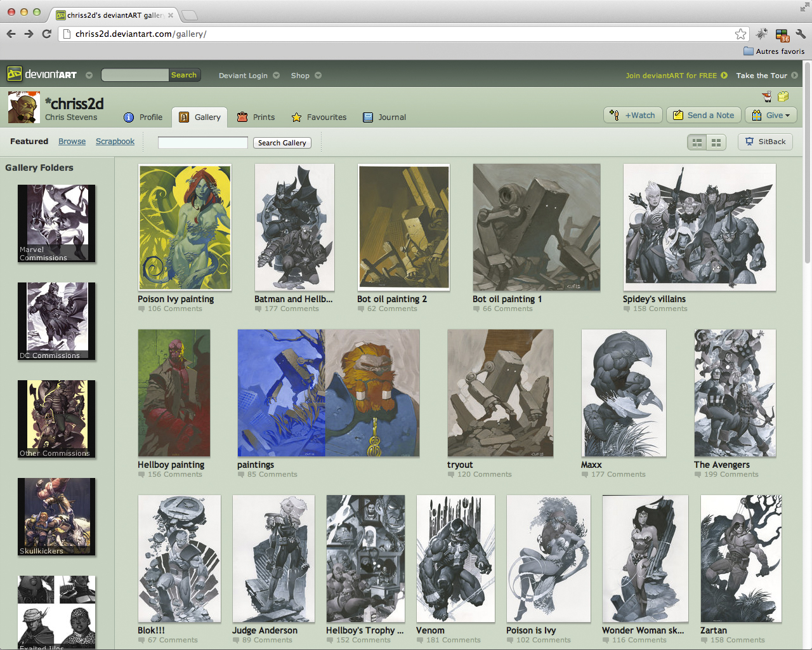Bookmark page with the star icon
812x650 pixels.
pyautogui.click(x=740, y=34)
